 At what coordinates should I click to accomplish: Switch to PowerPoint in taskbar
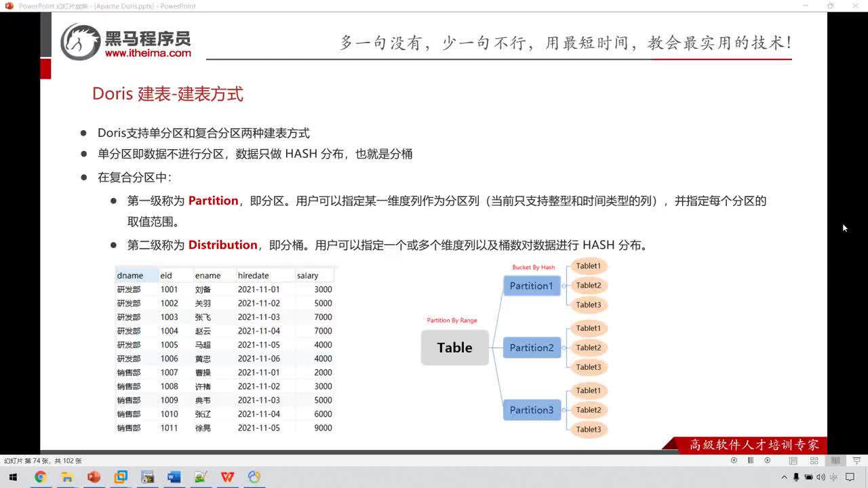[94, 477]
